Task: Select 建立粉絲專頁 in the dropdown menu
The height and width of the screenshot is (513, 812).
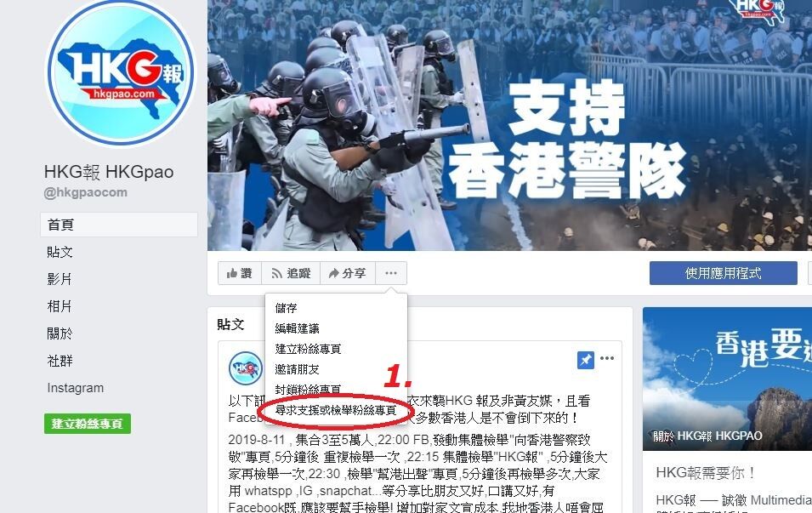Action: 308,349
